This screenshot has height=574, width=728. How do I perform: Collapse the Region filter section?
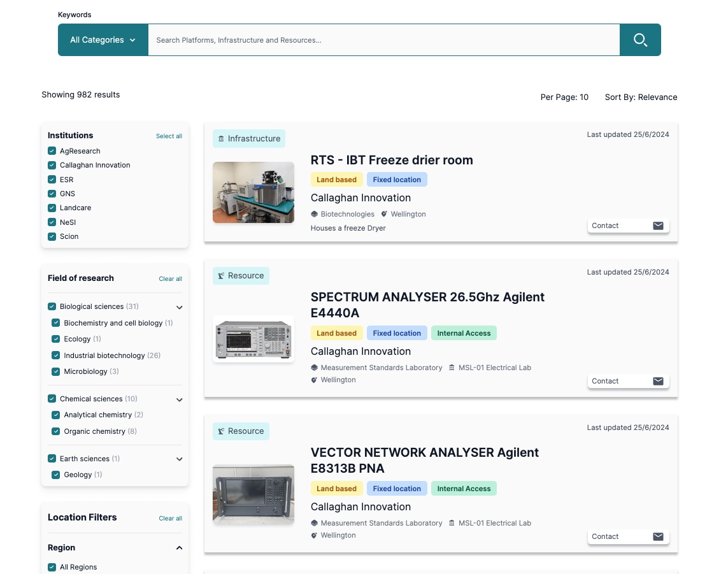(x=180, y=548)
